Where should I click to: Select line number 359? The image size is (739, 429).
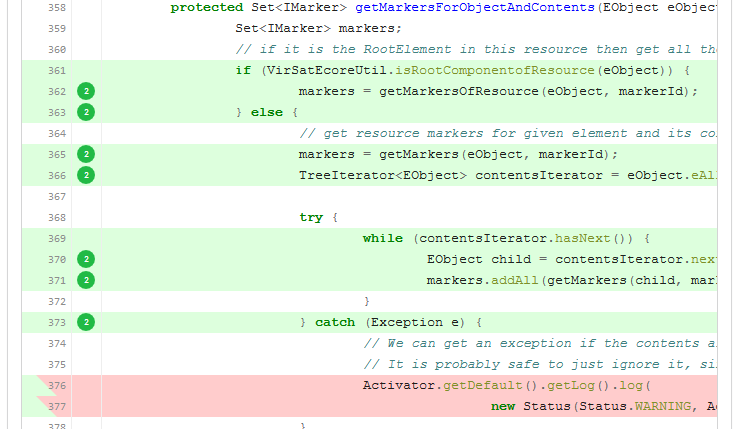[x=57, y=29]
